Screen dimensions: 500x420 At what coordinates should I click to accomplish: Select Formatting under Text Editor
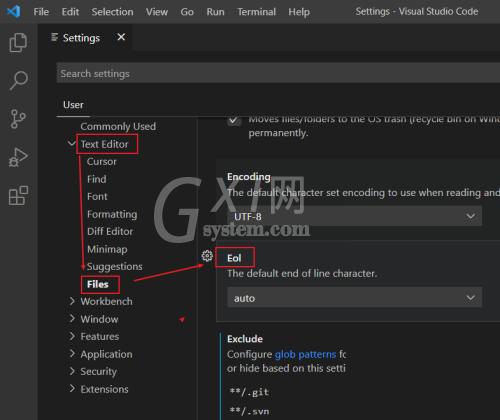(112, 214)
